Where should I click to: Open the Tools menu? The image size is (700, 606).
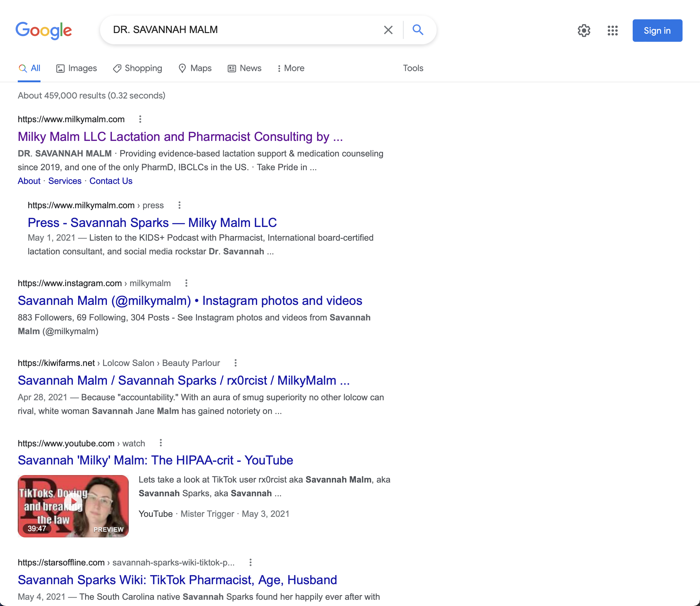pyautogui.click(x=413, y=68)
